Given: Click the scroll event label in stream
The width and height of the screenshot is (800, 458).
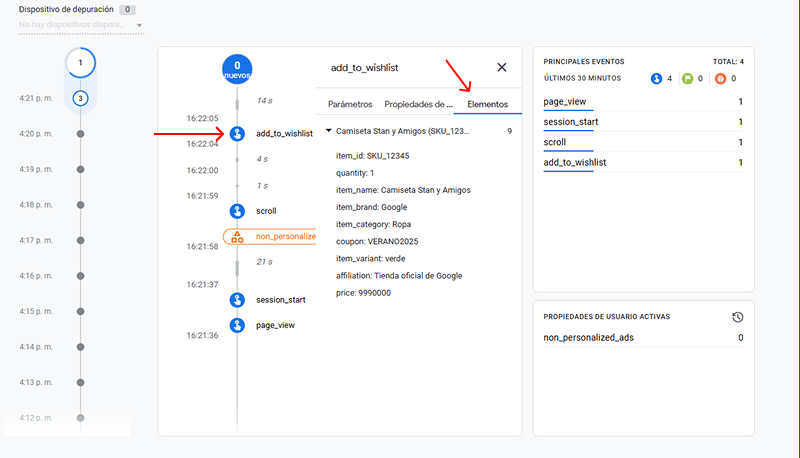Looking at the screenshot, I should (x=266, y=211).
